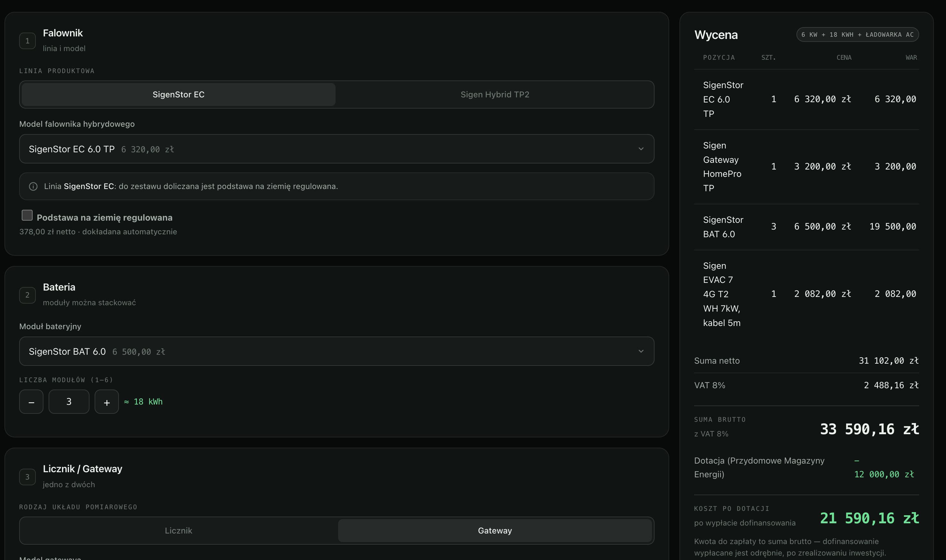Click the 6 kW + 18 kWh configuration badge

click(x=857, y=35)
